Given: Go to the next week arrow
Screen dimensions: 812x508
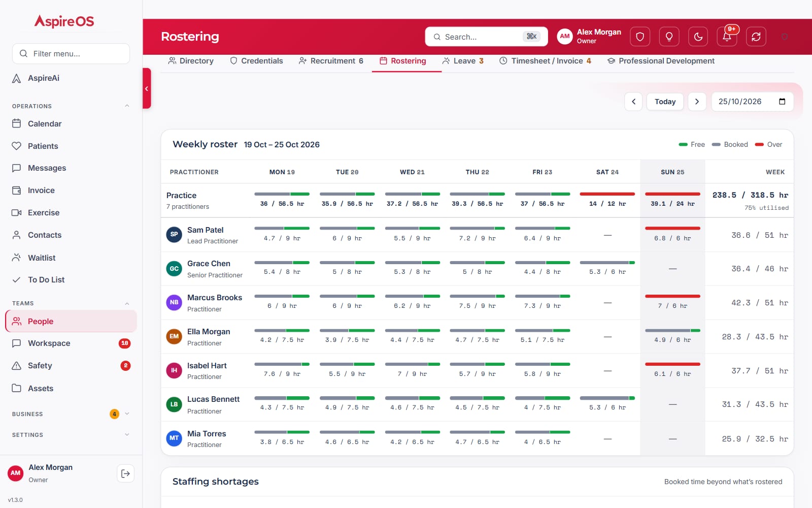Looking at the screenshot, I should (697, 102).
